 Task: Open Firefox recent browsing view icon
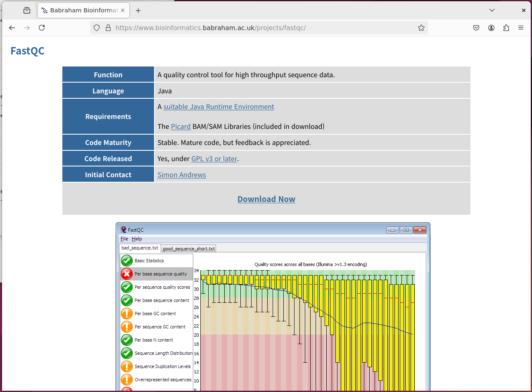tap(27, 11)
